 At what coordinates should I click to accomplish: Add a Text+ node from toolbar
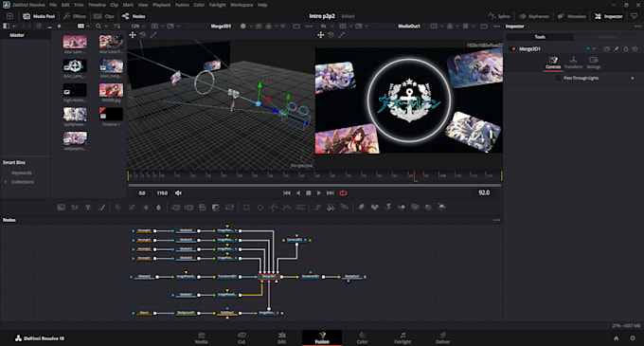(88, 208)
